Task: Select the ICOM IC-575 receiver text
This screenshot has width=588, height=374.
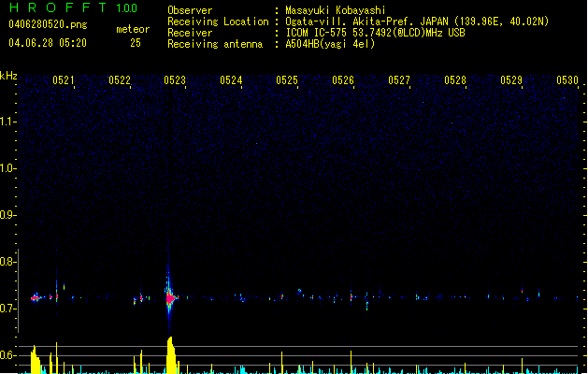Action: coord(376,33)
